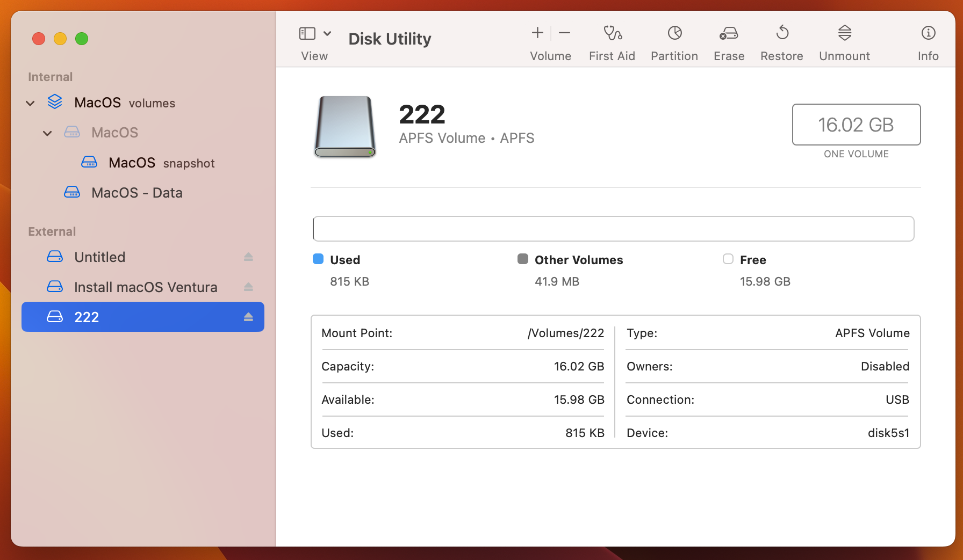The height and width of the screenshot is (560, 963).
Task: Click the MacOS - Data drive icon
Action: [72, 192]
